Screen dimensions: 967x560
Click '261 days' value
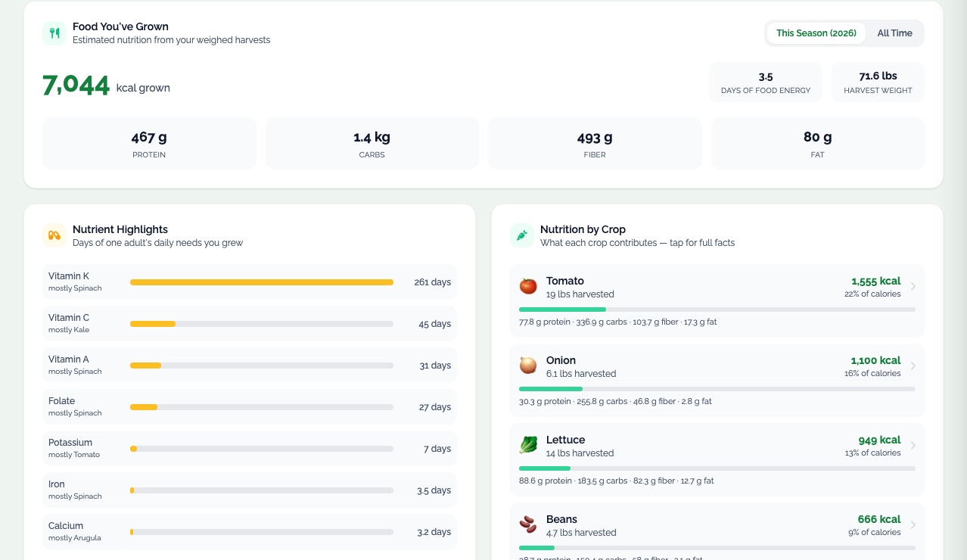(433, 282)
